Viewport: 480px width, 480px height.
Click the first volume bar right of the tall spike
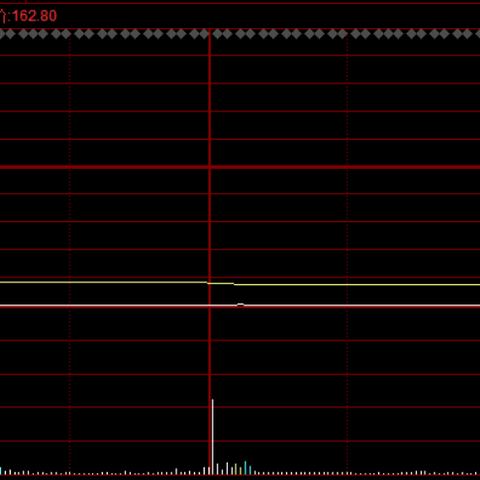pos(217,469)
